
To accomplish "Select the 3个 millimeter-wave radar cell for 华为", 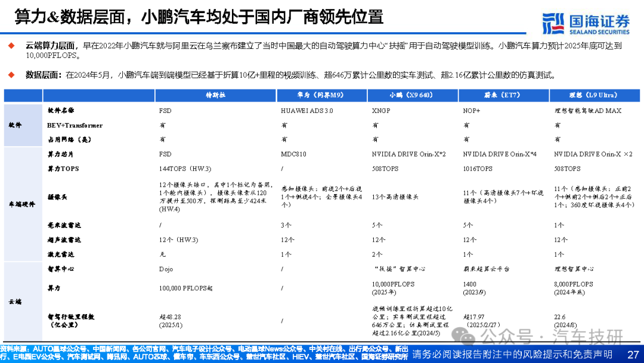I will [286, 225].
